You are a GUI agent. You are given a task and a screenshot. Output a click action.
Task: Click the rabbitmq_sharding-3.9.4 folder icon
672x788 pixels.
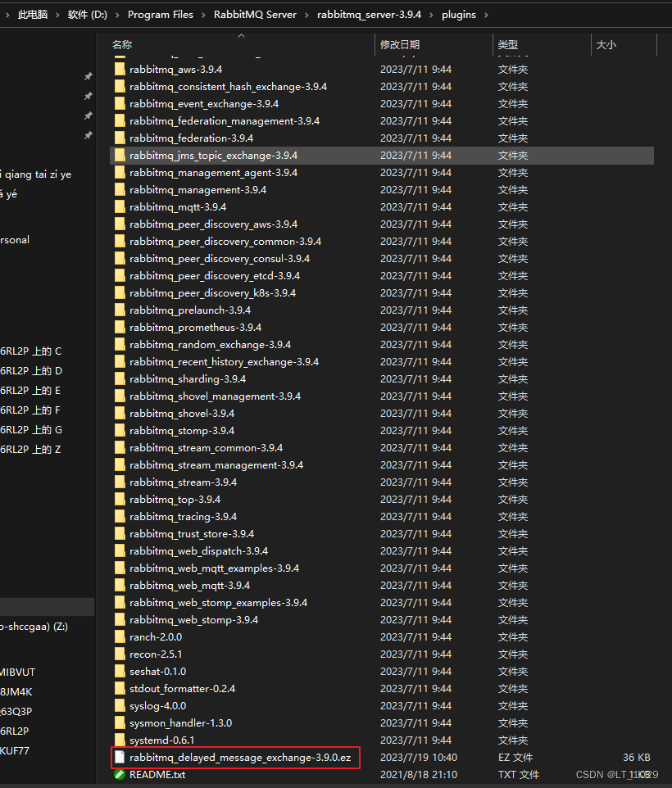click(120, 379)
